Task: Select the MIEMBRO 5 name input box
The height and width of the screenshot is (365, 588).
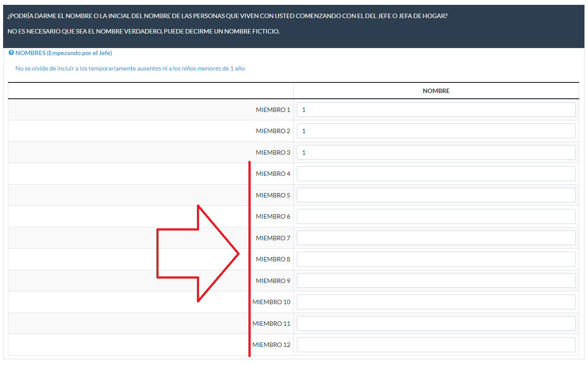Action: 436,195
